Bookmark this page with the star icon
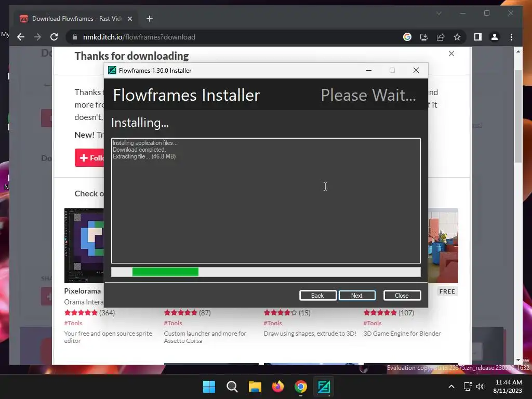532x399 pixels. point(457,37)
